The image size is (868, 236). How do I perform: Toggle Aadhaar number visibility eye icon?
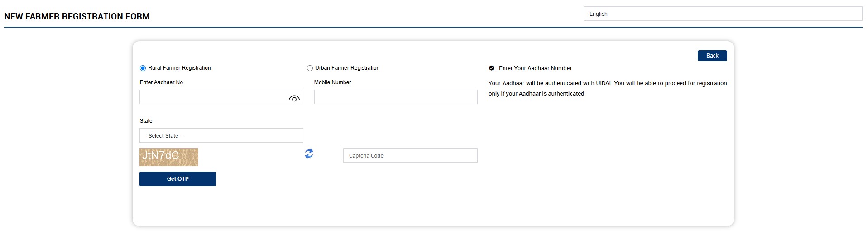294,98
